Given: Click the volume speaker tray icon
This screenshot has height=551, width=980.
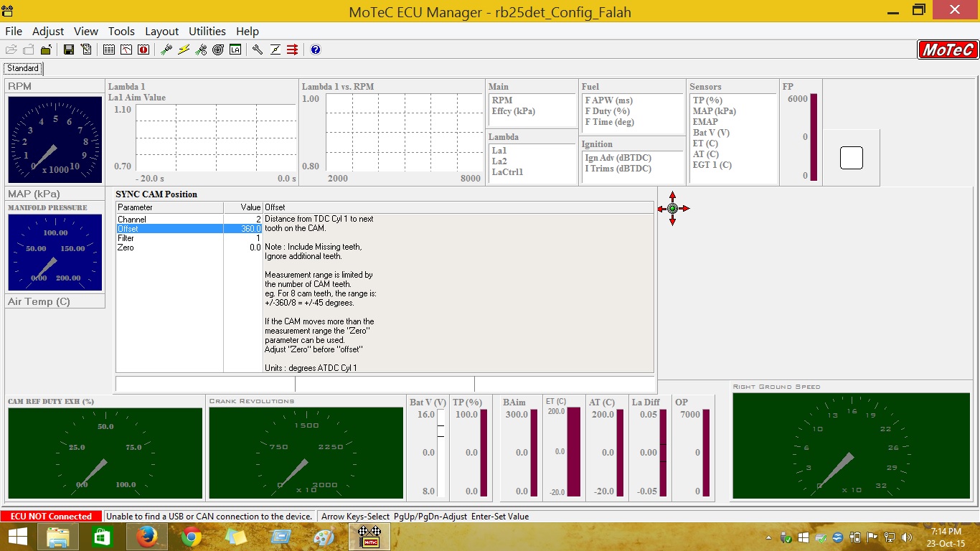Looking at the screenshot, I should [x=906, y=537].
